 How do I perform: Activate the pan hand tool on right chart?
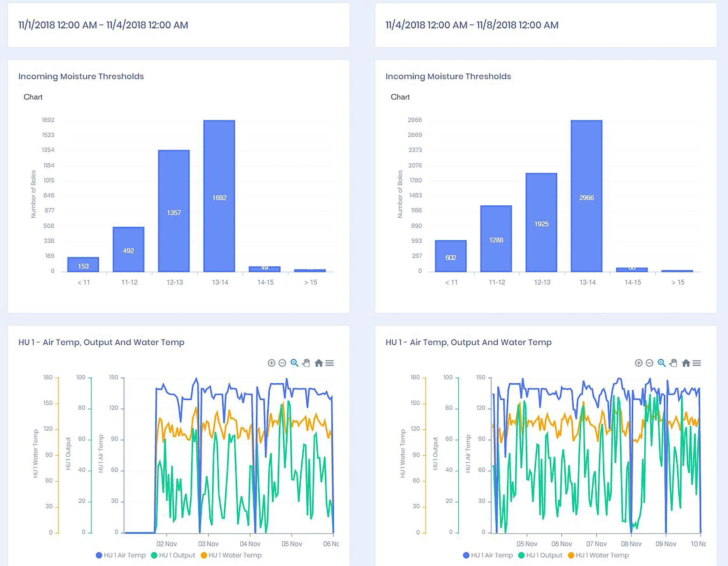673,363
